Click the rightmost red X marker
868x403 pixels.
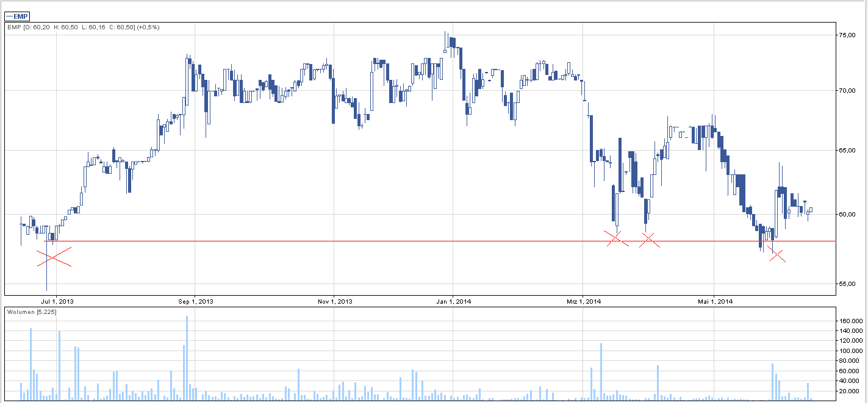[777, 255]
